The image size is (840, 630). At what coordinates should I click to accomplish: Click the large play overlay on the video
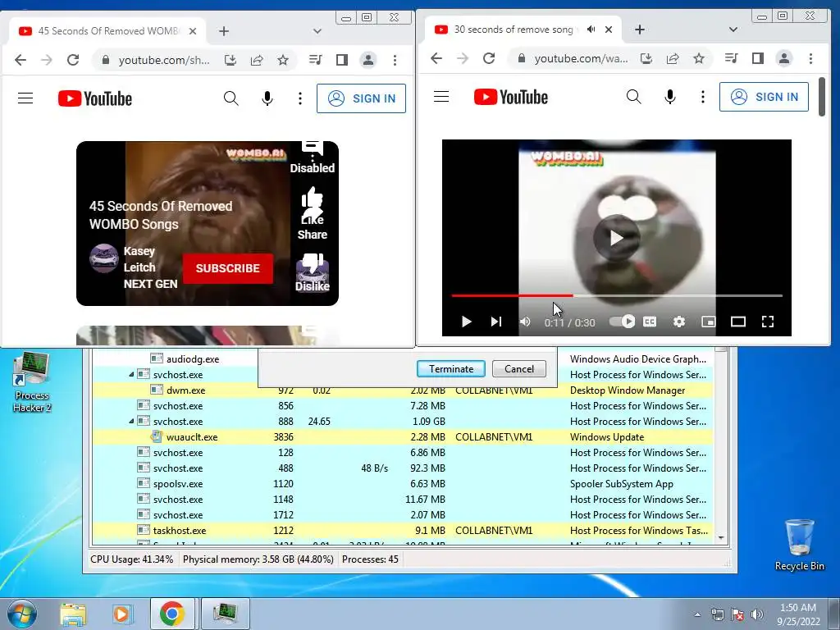coord(616,237)
